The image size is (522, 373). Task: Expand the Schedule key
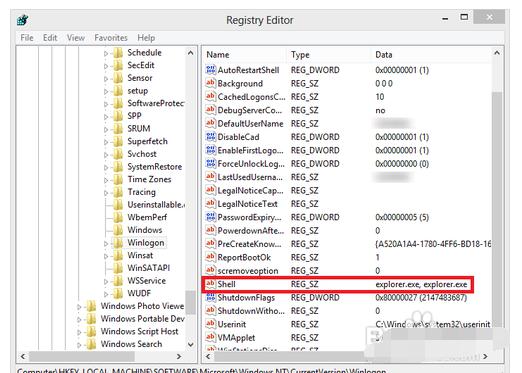point(106,53)
